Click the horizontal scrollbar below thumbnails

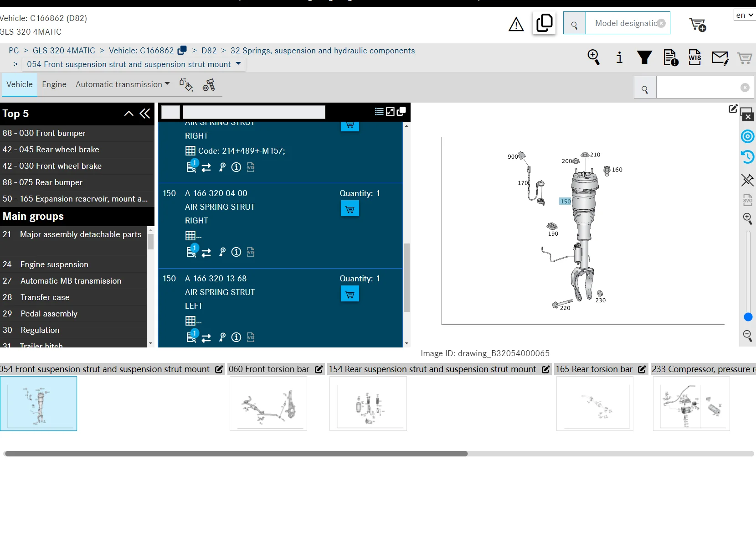tap(236, 454)
